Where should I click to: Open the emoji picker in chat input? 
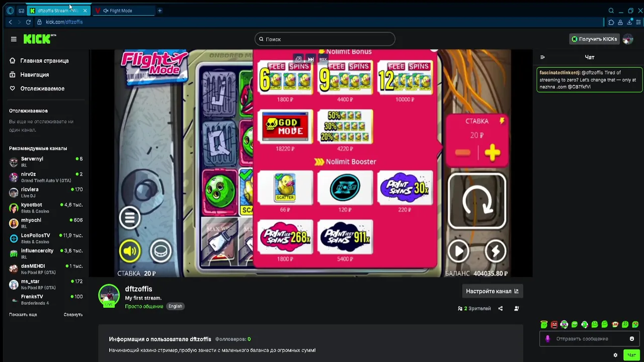(632, 339)
